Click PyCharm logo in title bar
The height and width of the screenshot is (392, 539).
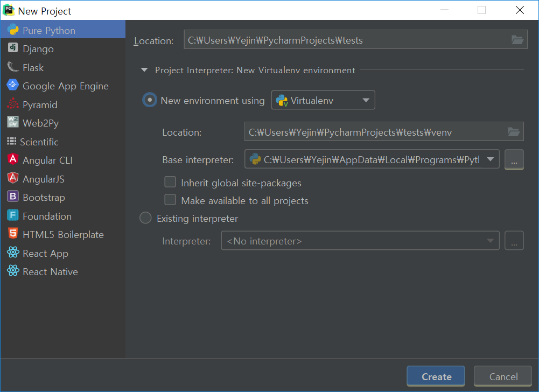(9, 10)
